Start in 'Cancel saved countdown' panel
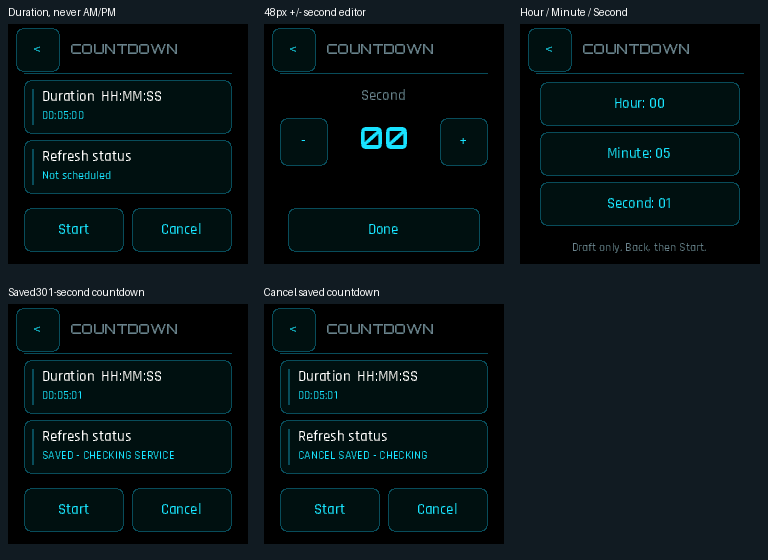 (330, 510)
